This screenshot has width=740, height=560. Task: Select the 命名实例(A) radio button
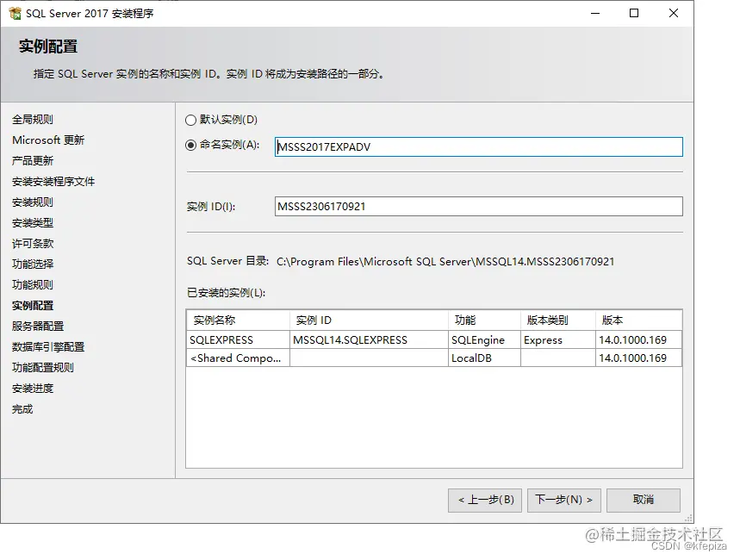tap(190, 145)
